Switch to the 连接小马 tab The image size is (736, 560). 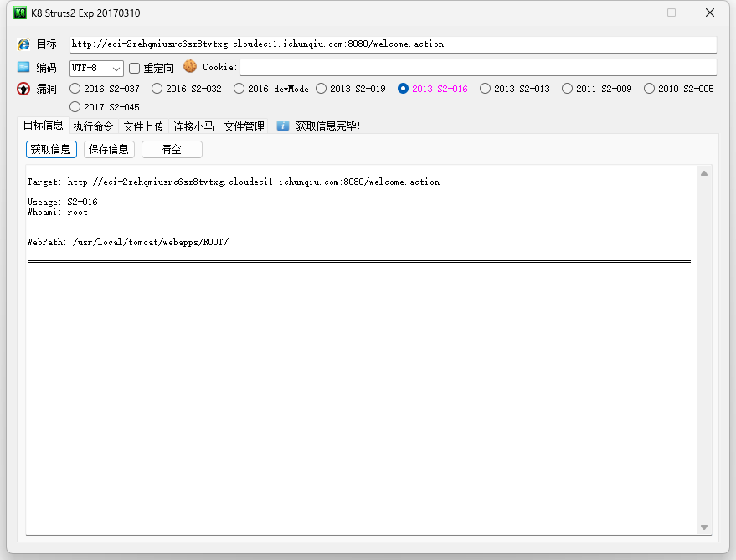tap(193, 126)
